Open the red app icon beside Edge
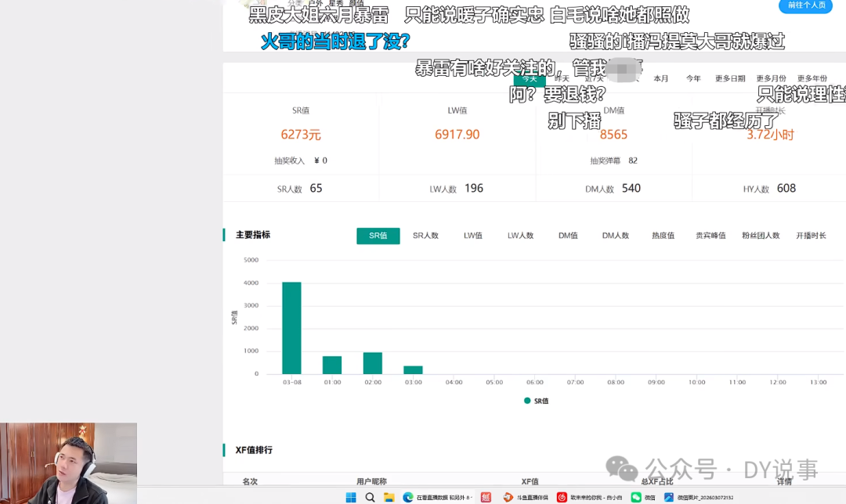This screenshot has width=846, height=504. pos(486,497)
